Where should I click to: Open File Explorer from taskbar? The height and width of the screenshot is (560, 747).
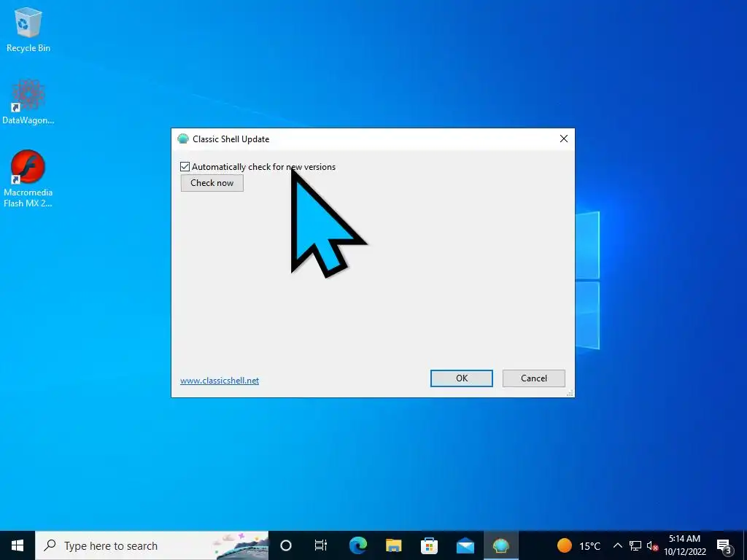[x=393, y=545]
